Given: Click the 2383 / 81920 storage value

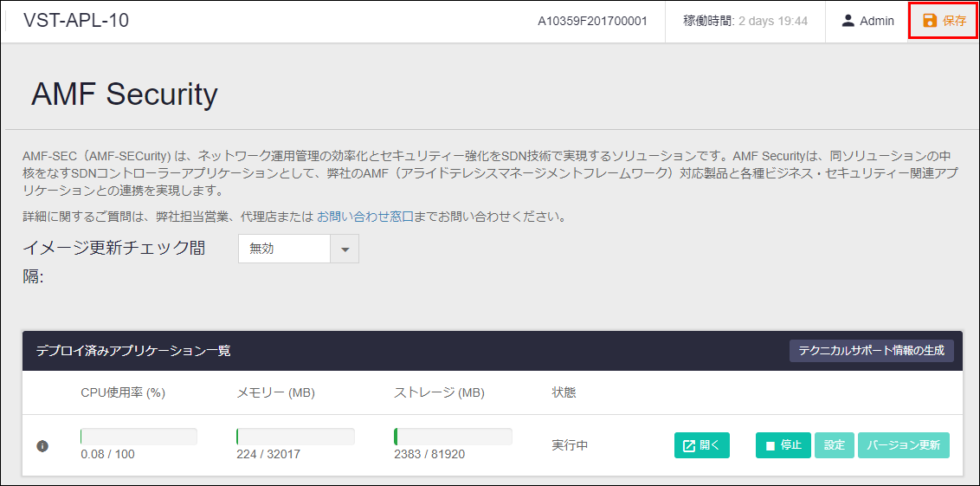Looking at the screenshot, I should 429,454.
